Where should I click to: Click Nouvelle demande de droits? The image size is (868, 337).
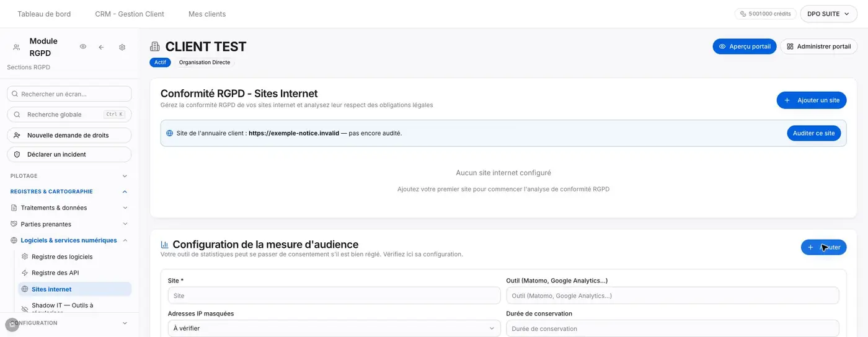[x=69, y=135]
